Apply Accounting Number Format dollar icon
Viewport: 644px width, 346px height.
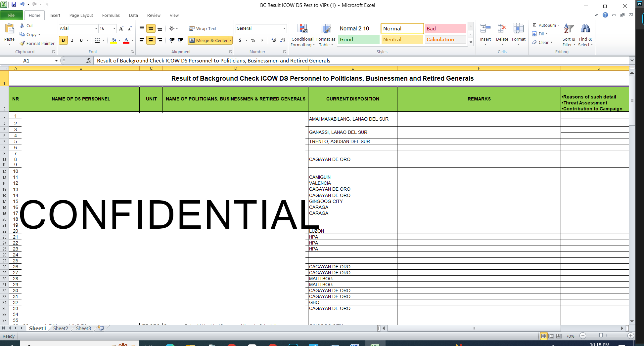pyautogui.click(x=240, y=40)
